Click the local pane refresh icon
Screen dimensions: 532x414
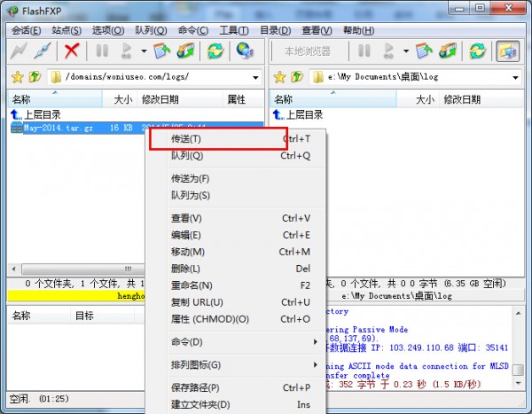tap(478, 51)
